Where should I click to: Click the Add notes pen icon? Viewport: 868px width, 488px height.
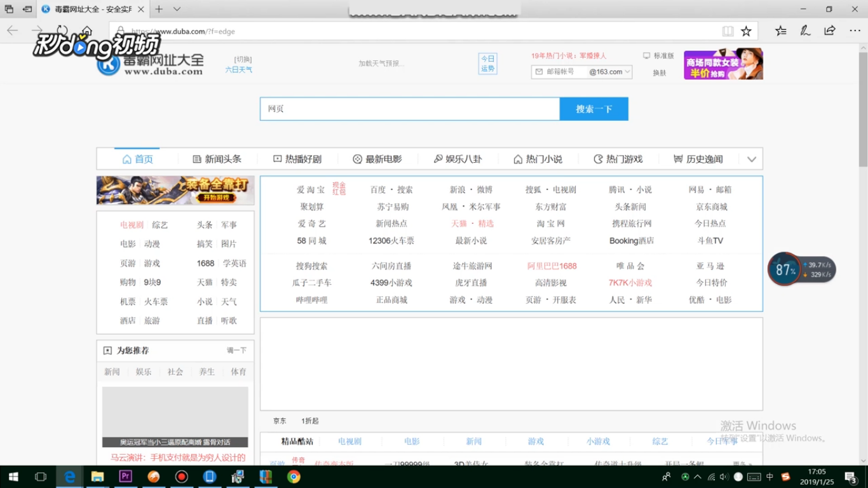pos(805,30)
